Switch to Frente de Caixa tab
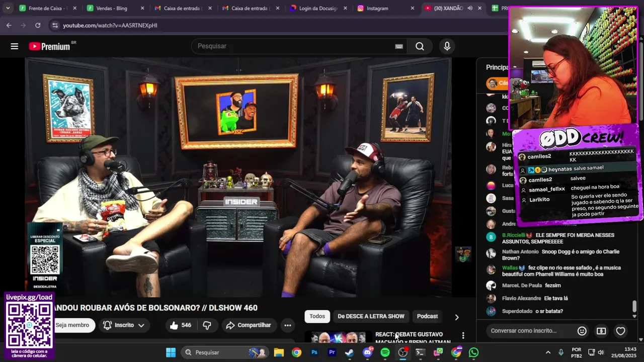 48,9
